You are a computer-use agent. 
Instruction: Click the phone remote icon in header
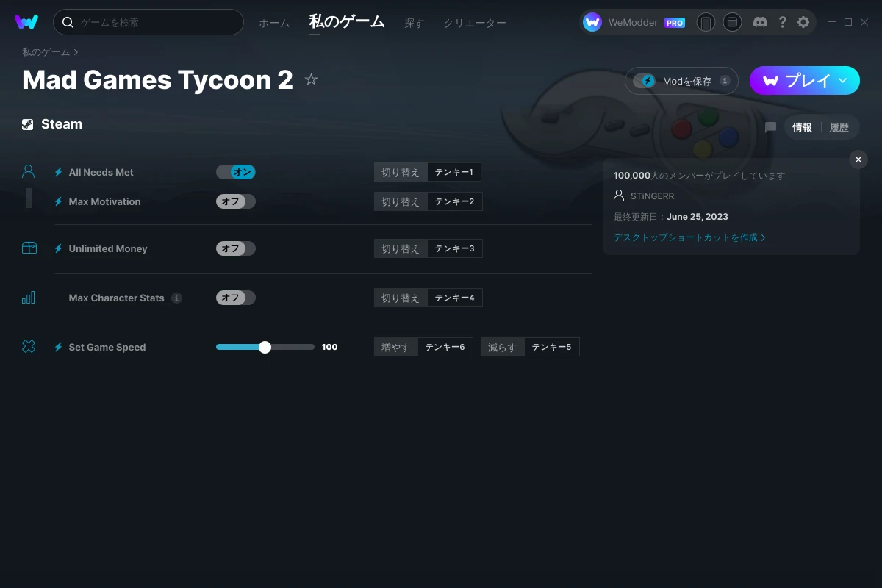click(706, 22)
